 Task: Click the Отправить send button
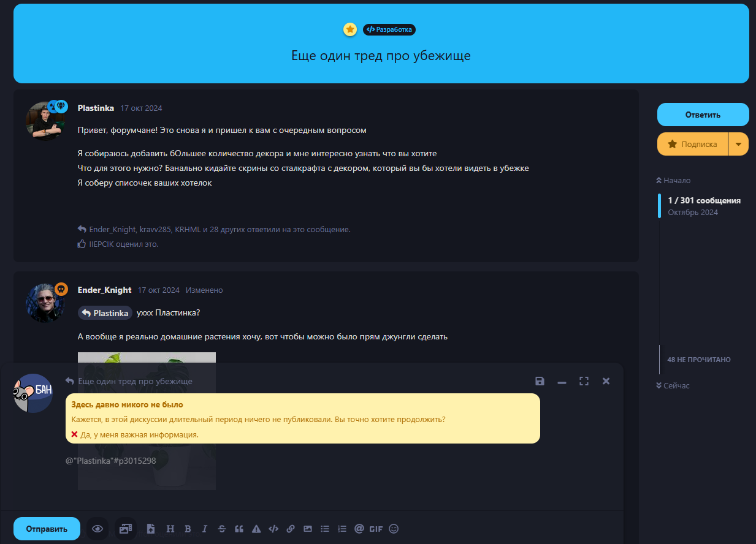click(47, 529)
